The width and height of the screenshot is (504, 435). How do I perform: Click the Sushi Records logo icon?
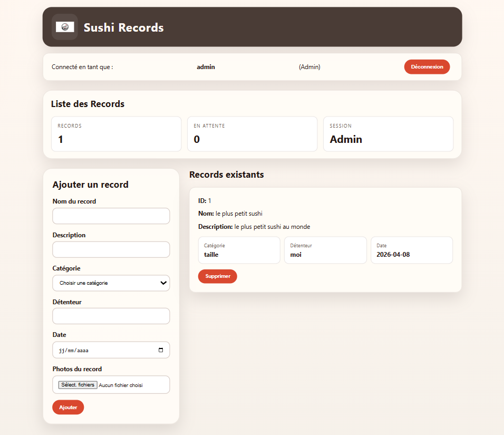65,27
